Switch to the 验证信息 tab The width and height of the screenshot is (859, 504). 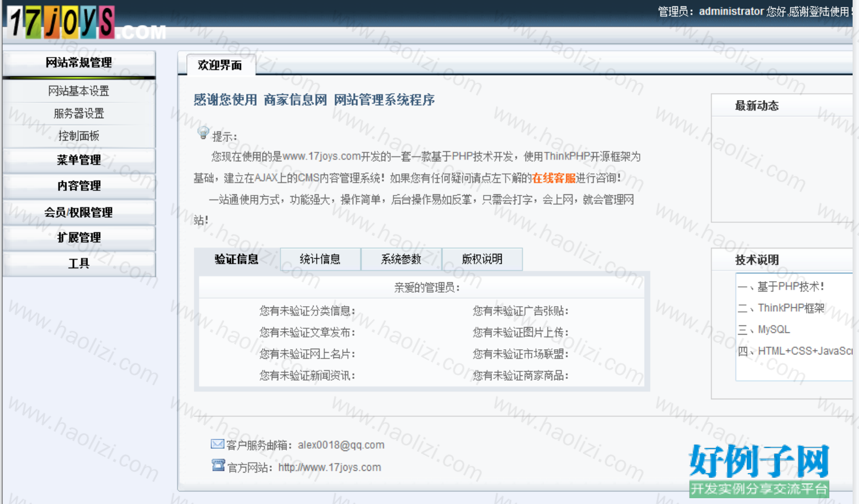pyautogui.click(x=237, y=260)
